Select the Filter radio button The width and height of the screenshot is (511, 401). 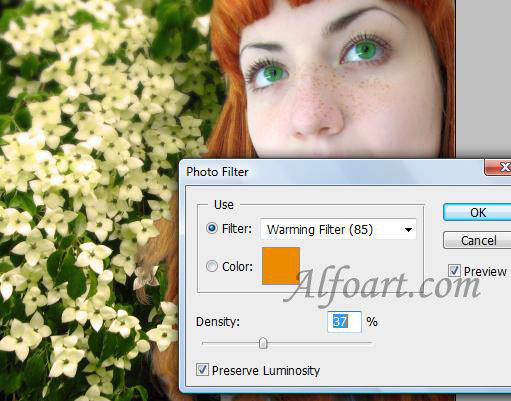pos(212,228)
